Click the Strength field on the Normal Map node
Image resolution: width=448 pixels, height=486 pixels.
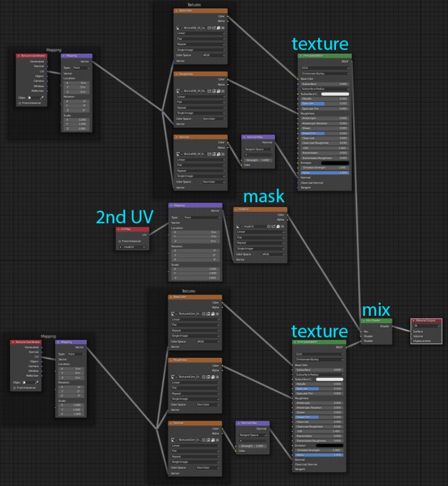(258, 160)
